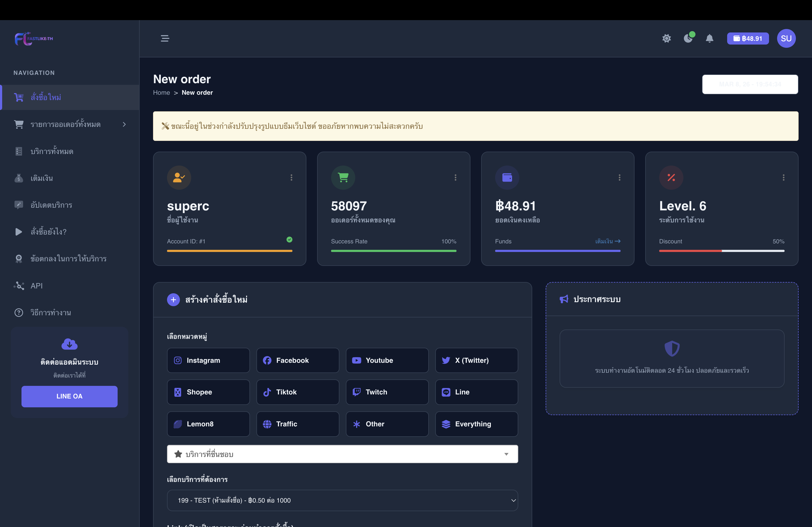Click the ฿48.91 balance wallet button

(748, 38)
